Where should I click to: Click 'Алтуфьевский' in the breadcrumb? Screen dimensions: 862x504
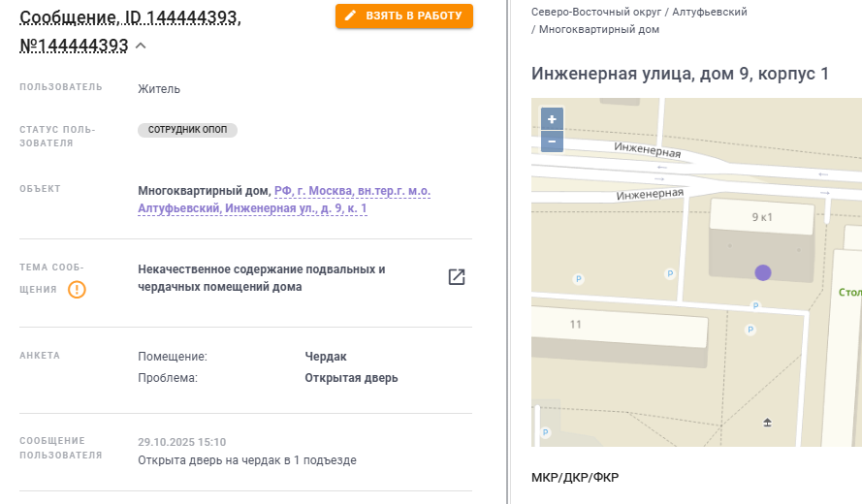(x=710, y=12)
